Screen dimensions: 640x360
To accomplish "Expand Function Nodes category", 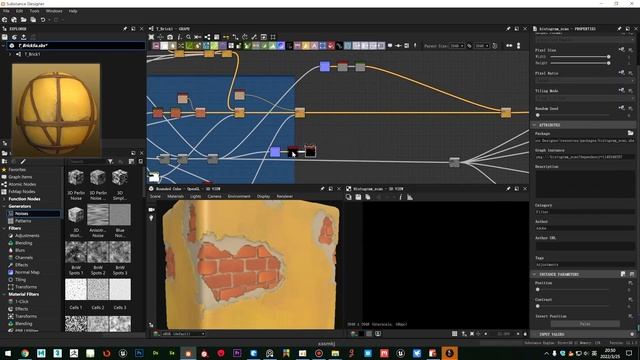I will click(4, 199).
